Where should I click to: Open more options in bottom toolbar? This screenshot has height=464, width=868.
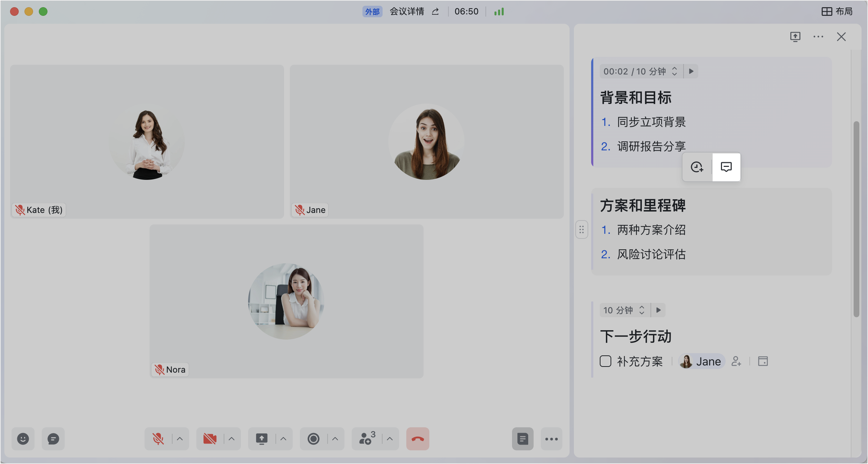pyautogui.click(x=552, y=439)
